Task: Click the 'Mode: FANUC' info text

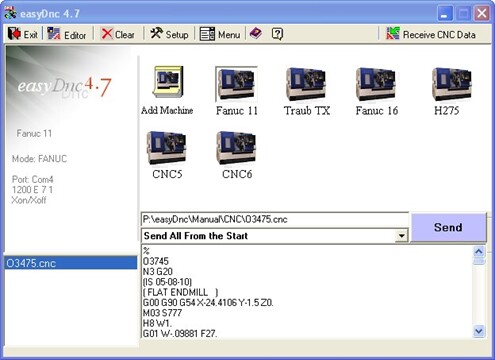Action: (x=39, y=159)
